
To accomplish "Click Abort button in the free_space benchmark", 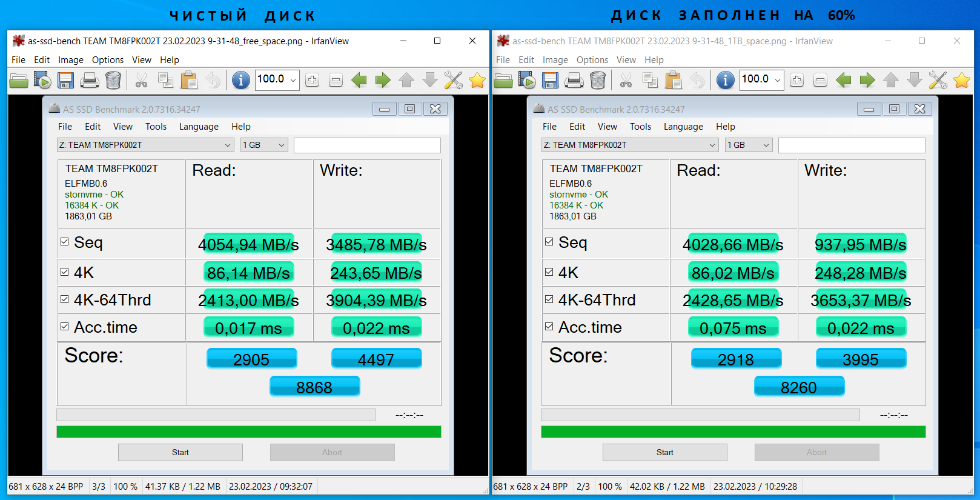I will click(x=332, y=452).
